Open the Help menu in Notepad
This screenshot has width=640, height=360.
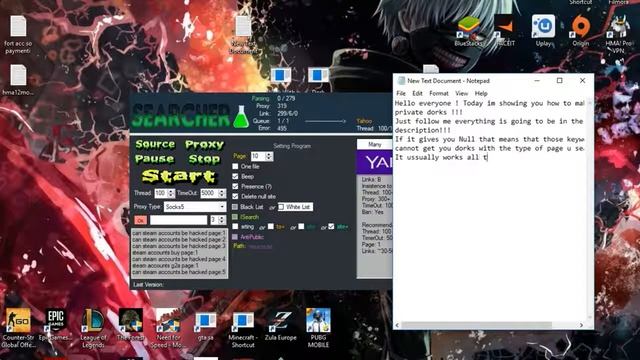481,93
